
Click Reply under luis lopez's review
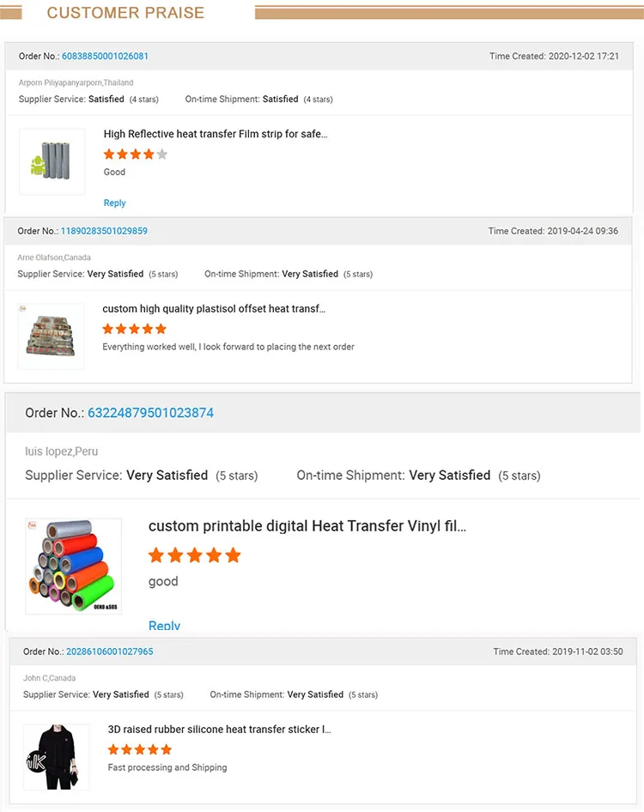[165, 625]
